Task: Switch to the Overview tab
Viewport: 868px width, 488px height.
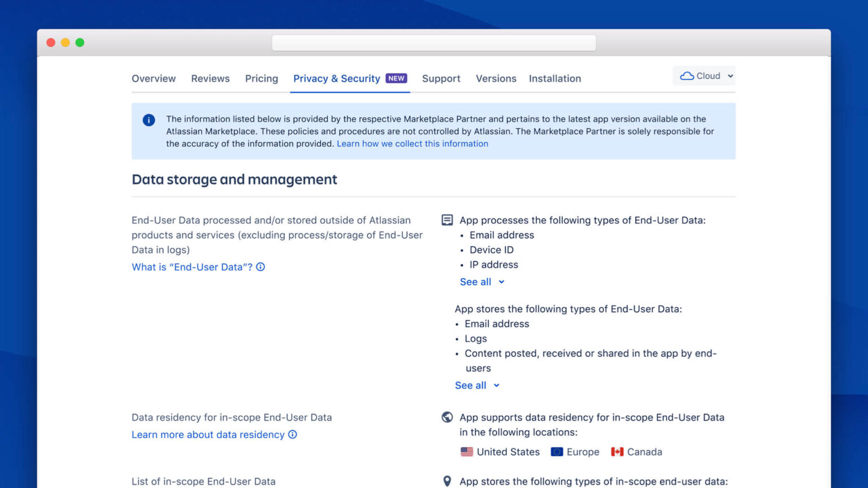Action: click(153, 79)
